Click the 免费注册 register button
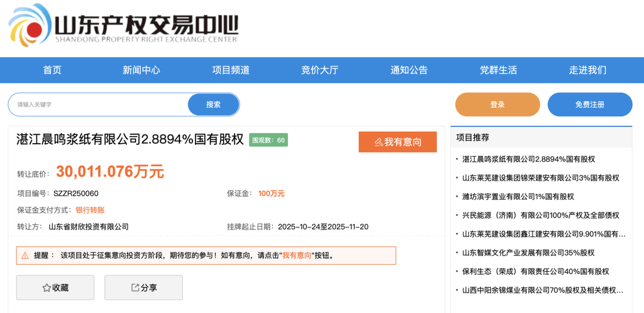The height and width of the screenshot is (313, 644). (x=590, y=104)
